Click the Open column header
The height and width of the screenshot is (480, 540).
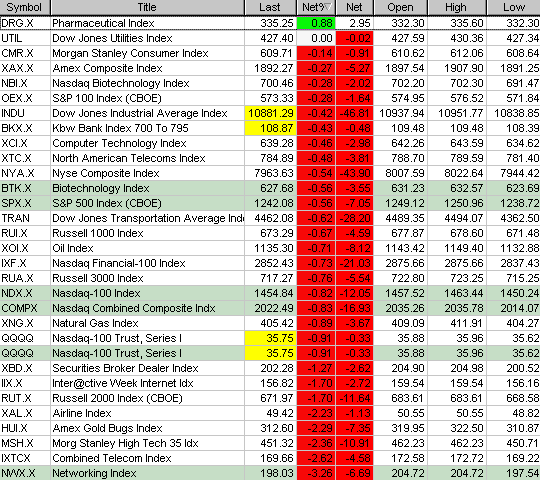coord(401,7)
